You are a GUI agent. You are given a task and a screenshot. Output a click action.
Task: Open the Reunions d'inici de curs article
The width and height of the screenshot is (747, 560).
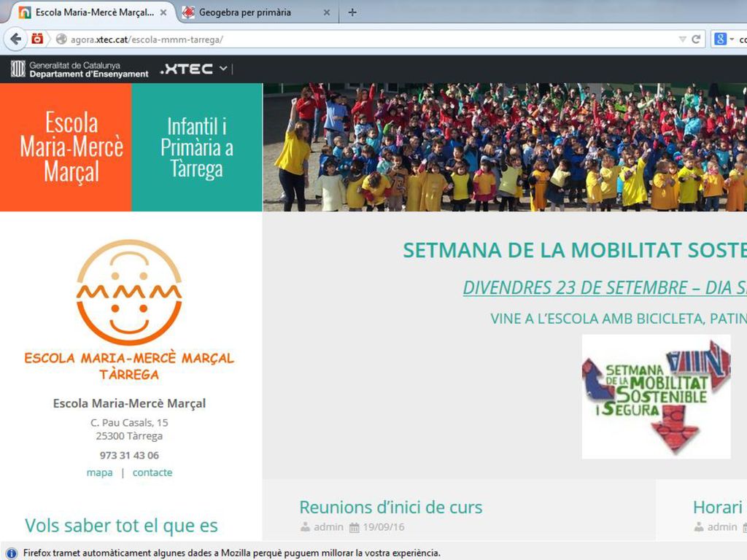(391, 507)
